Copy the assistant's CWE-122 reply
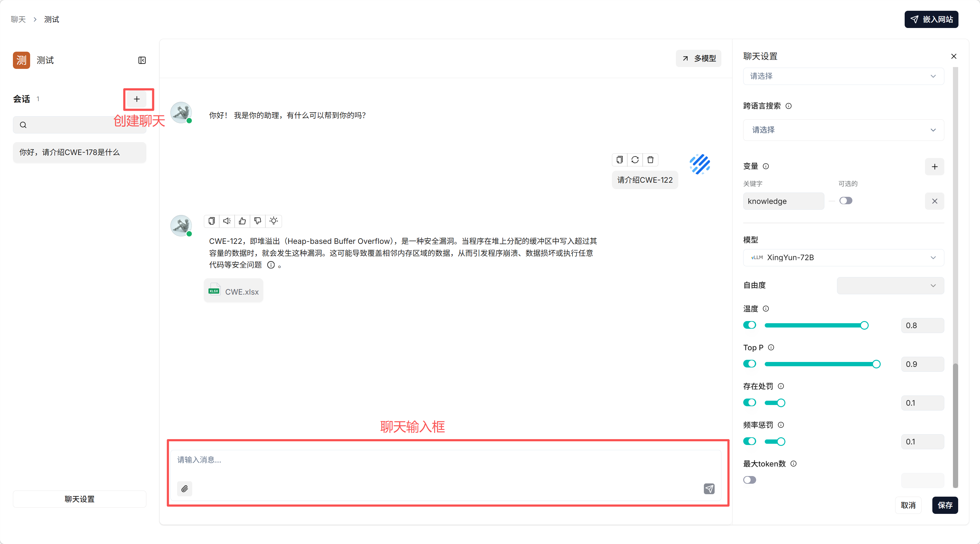Screen dimensions: 980x544 [x=212, y=221]
